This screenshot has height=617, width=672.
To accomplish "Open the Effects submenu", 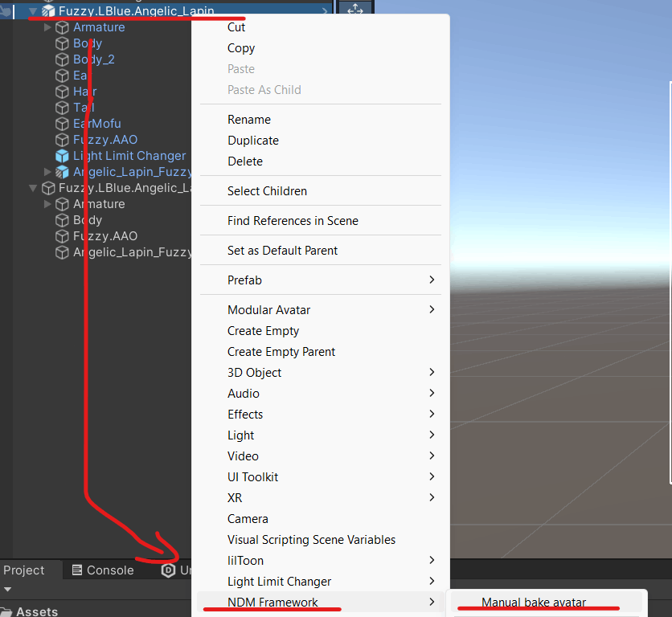I will 321,415.
